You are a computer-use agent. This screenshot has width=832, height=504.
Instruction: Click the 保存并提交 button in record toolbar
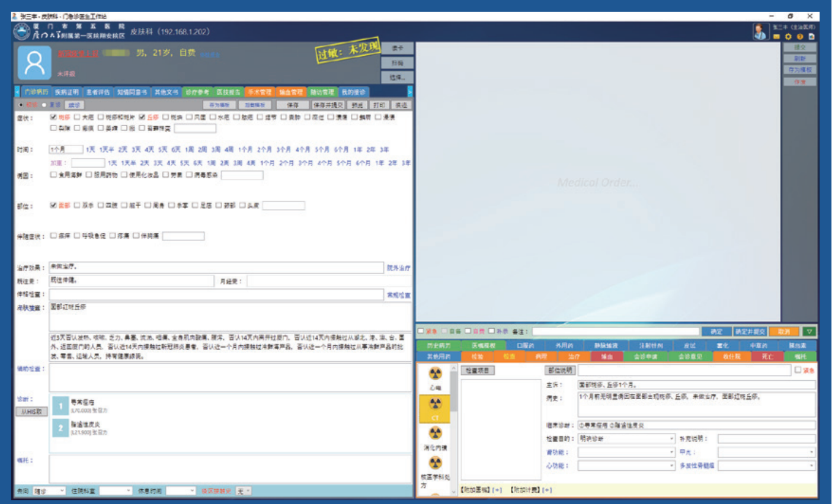(x=328, y=105)
